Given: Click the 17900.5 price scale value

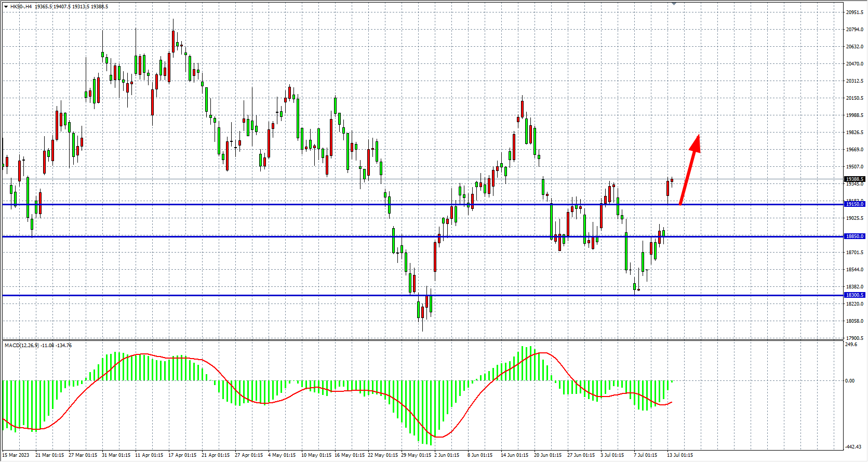Looking at the screenshot, I should click(854, 338).
